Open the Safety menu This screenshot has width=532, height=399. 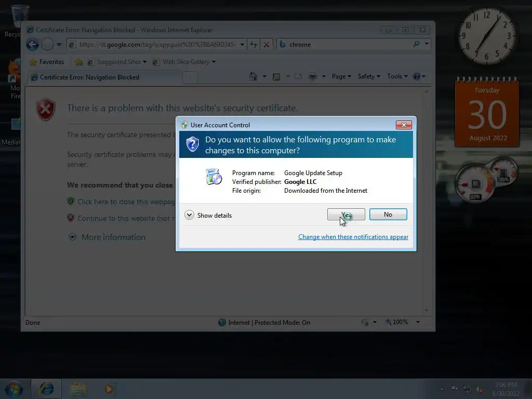[x=369, y=76]
